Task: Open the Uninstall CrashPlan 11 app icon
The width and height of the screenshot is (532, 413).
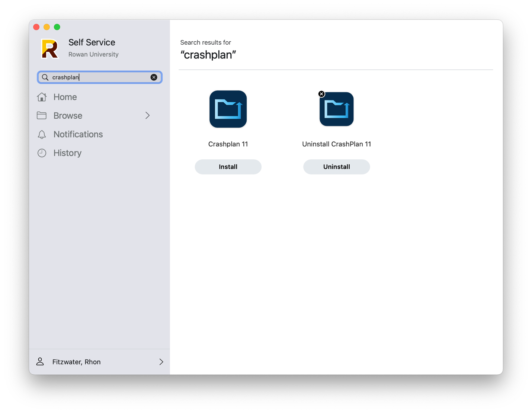Action: tap(336, 109)
